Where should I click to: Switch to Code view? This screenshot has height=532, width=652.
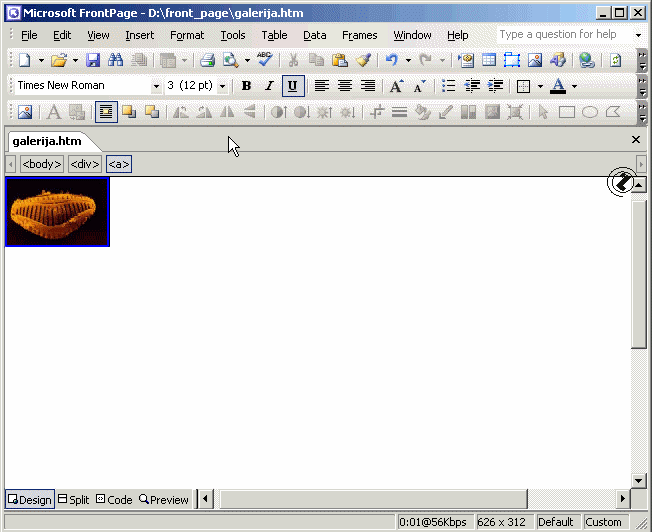click(114, 499)
